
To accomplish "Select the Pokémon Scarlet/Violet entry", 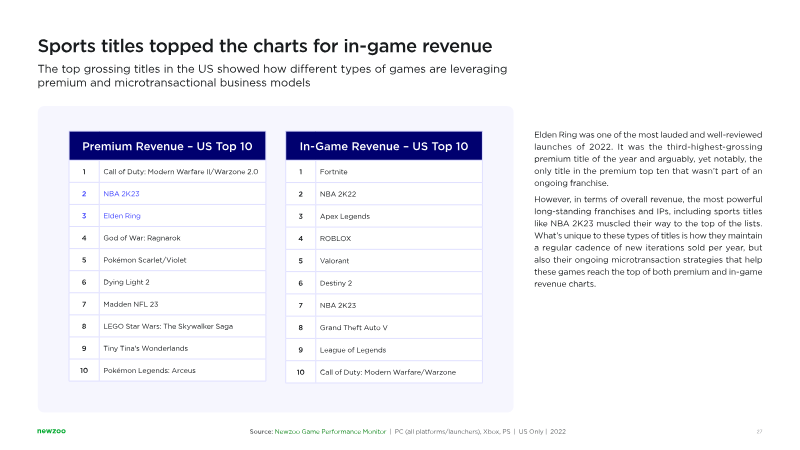I will click(x=146, y=260).
